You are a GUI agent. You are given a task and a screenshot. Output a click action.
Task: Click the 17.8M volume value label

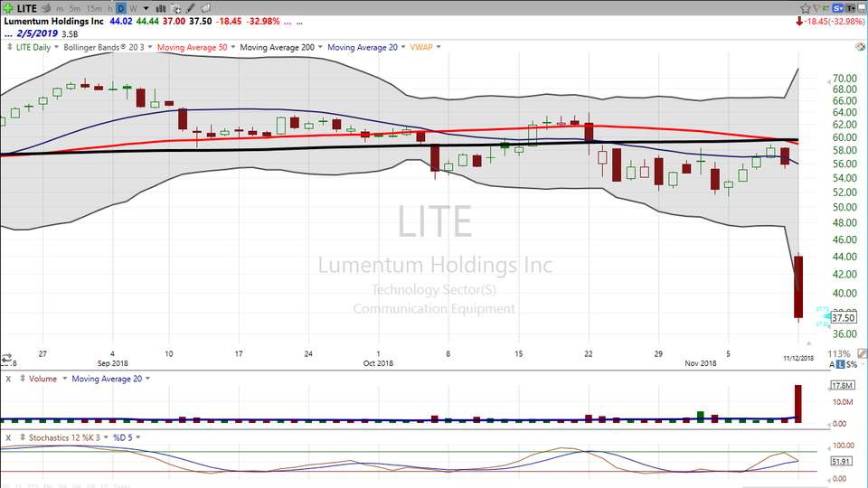(843, 386)
